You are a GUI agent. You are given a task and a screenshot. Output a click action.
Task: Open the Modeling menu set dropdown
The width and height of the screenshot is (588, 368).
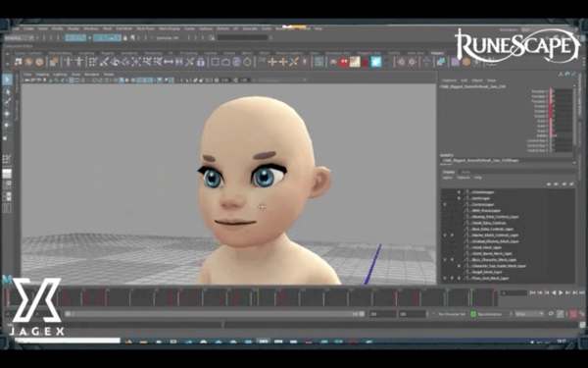pos(19,38)
